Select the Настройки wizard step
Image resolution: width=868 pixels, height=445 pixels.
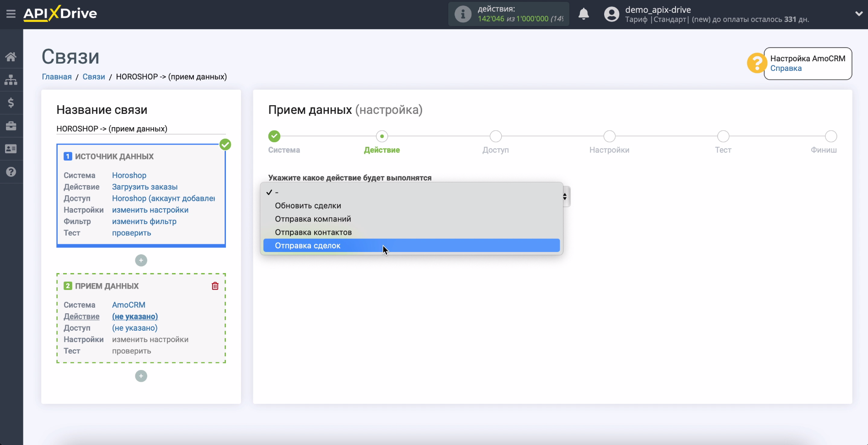point(609,136)
